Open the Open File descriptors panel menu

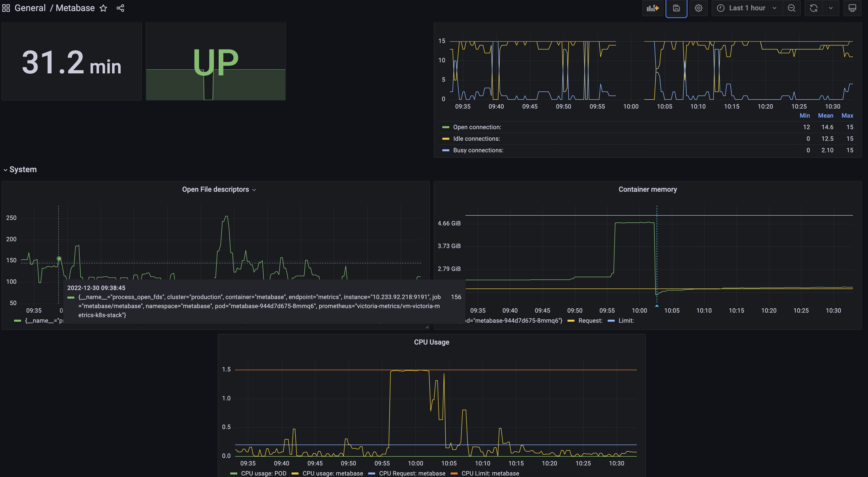[x=254, y=190]
